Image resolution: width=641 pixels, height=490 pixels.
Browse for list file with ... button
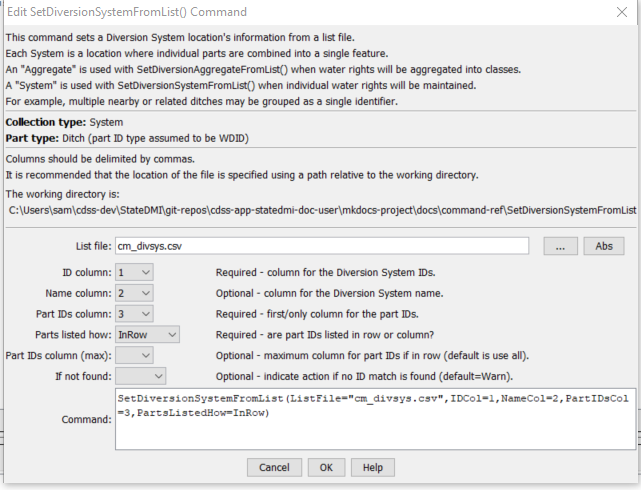click(560, 246)
